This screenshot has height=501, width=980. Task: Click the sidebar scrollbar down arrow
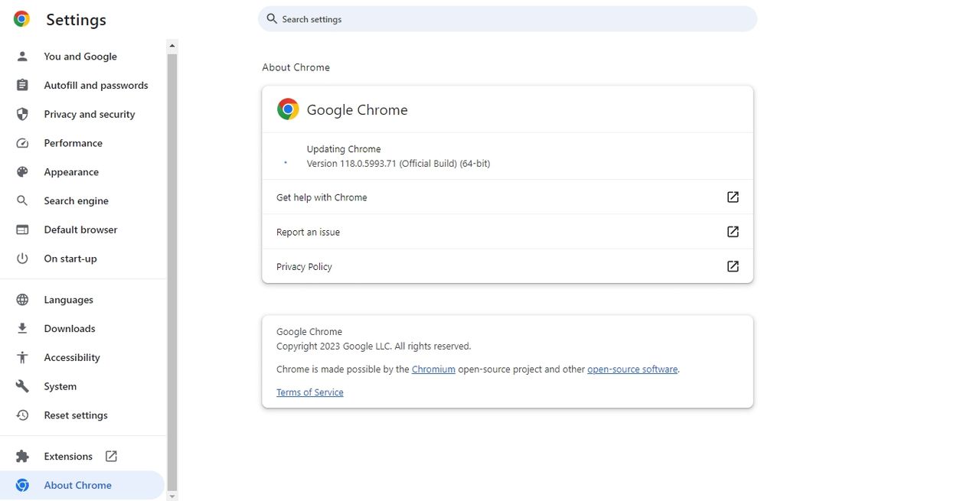pyautogui.click(x=171, y=496)
